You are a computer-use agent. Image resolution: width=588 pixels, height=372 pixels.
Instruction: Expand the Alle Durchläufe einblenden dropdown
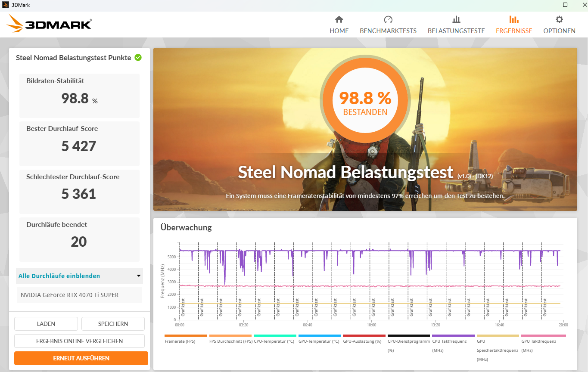click(x=79, y=276)
